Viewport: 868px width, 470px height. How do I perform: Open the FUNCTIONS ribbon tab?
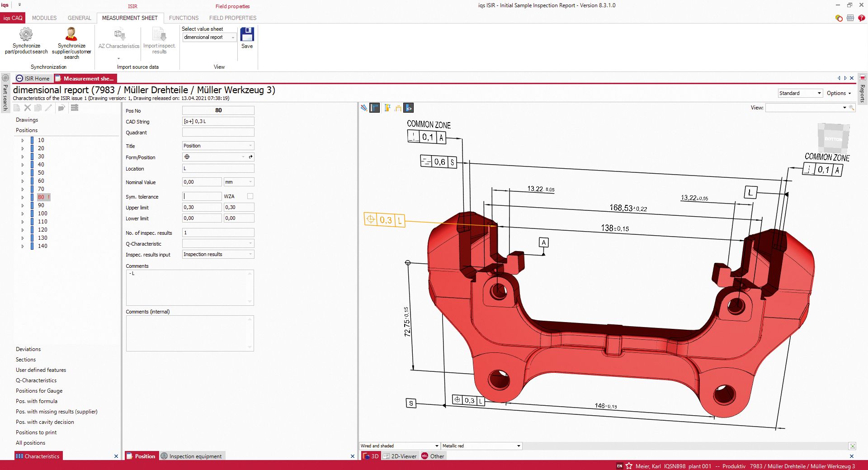click(x=184, y=18)
